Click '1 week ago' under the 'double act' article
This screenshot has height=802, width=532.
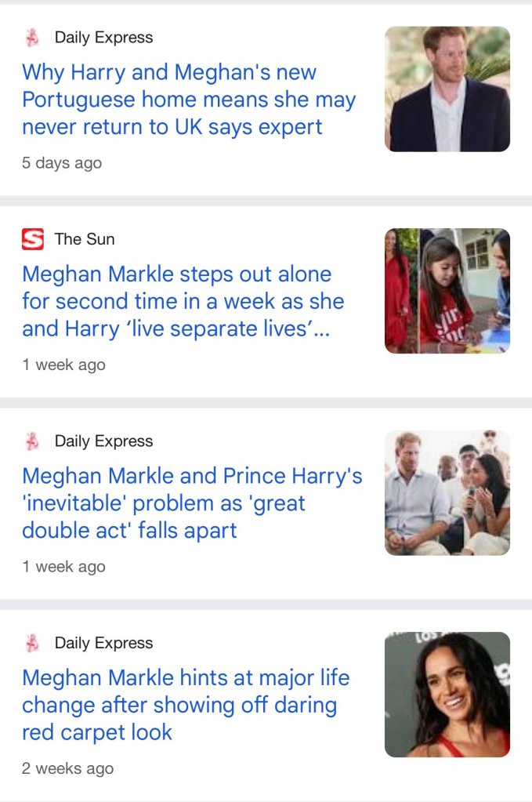point(63,566)
